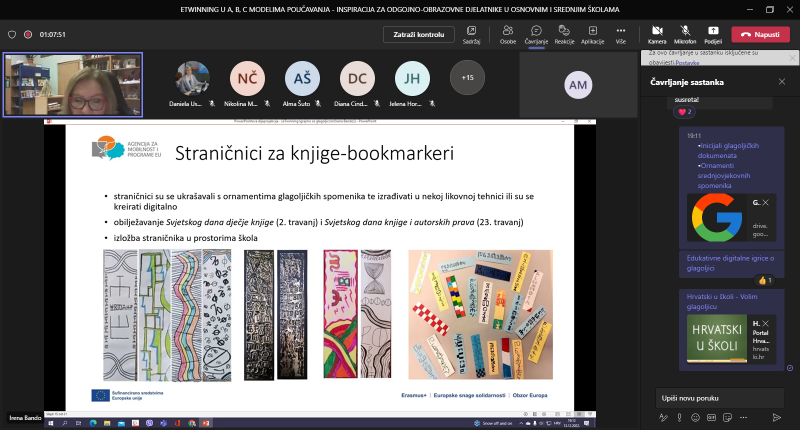
Task: Click the Podijeli share screen icon
Action: coord(713,31)
